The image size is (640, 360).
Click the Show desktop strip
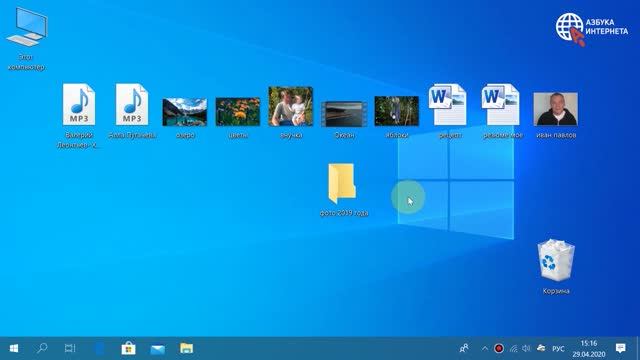[x=638, y=348]
